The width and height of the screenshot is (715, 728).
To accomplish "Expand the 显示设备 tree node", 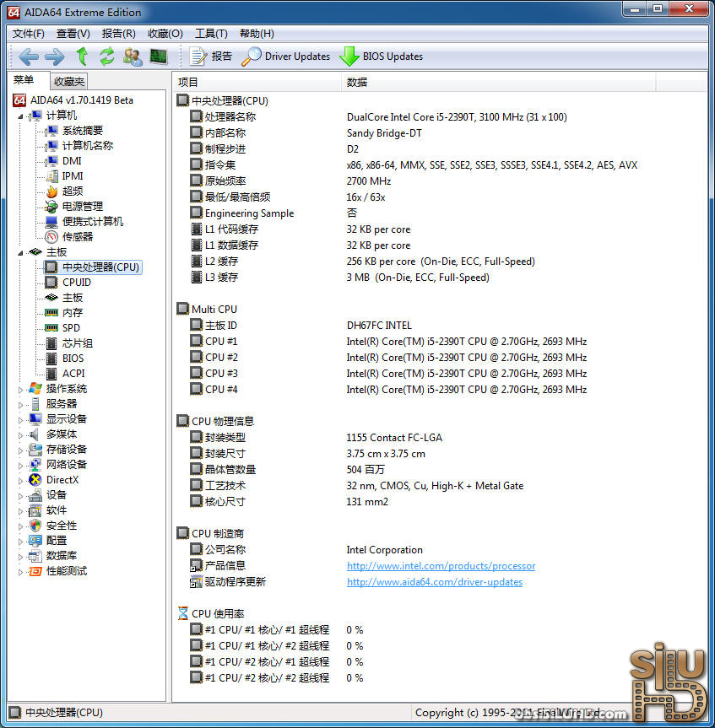I will click(20, 420).
